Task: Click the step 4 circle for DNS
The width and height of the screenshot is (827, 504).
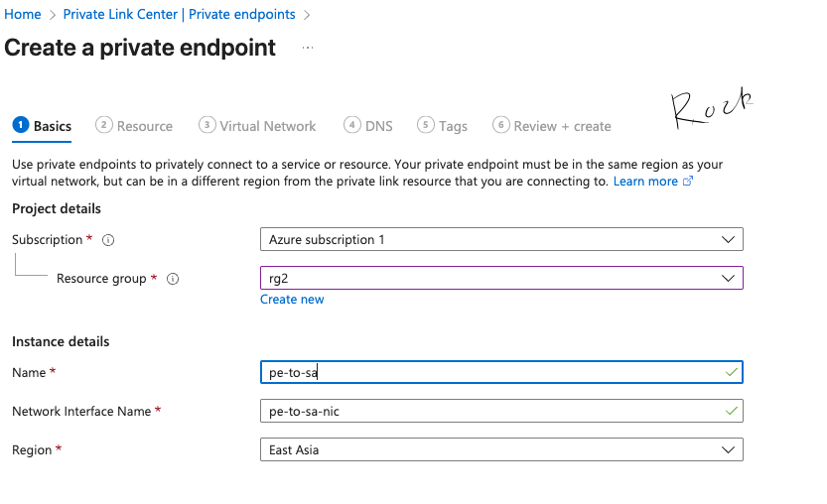Action: click(x=351, y=125)
